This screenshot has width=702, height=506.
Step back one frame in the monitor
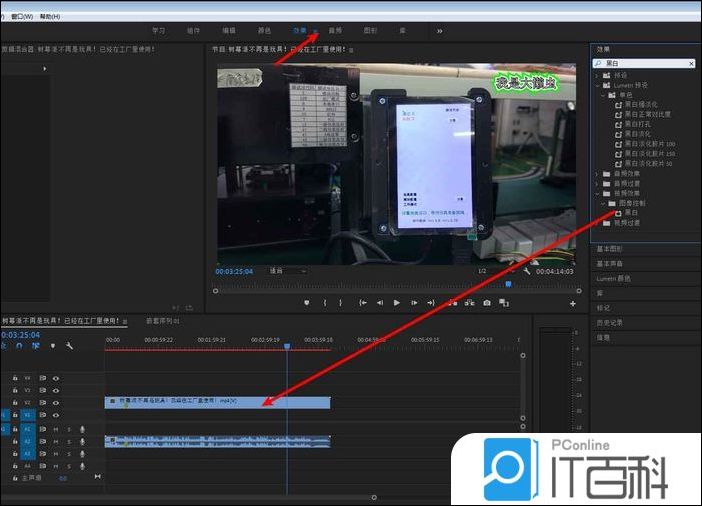pyautogui.click(x=379, y=302)
